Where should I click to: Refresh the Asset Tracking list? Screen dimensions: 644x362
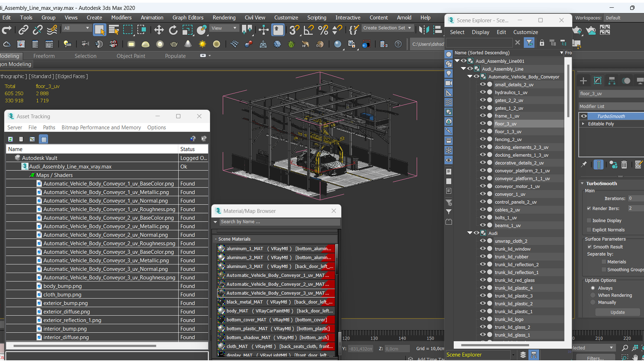pyautogui.click(x=10, y=139)
